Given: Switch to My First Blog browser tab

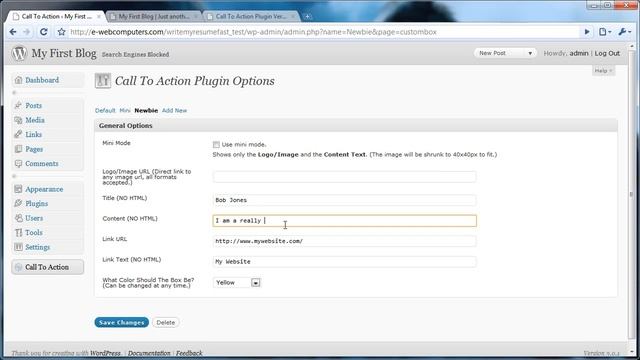Looking at the screenshot, I should click(154, 16).
